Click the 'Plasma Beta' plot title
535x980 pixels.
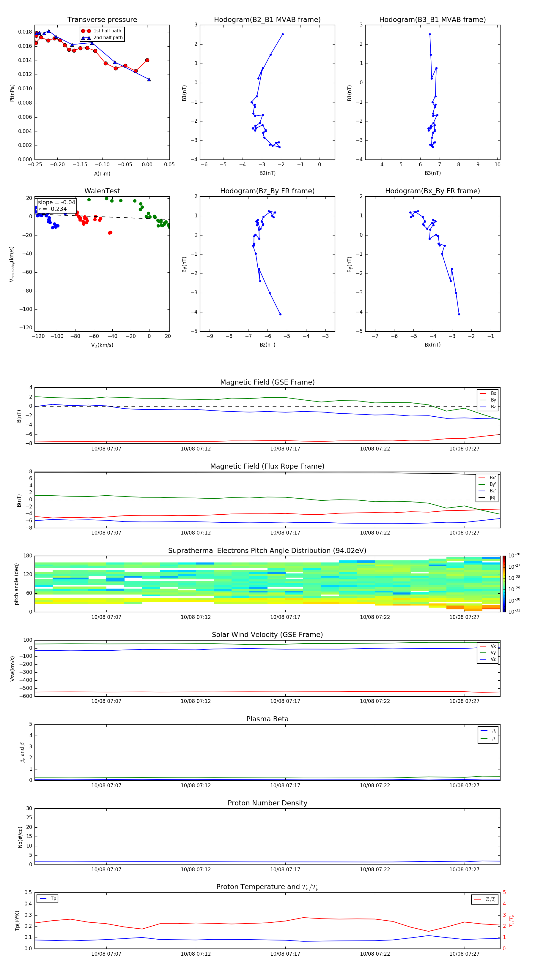tap(267, 719)
